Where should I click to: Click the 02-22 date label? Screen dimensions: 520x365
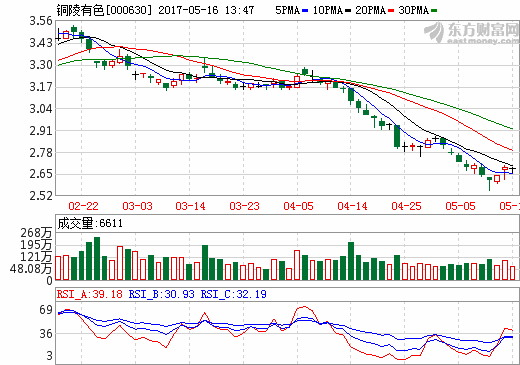(83, 206)
